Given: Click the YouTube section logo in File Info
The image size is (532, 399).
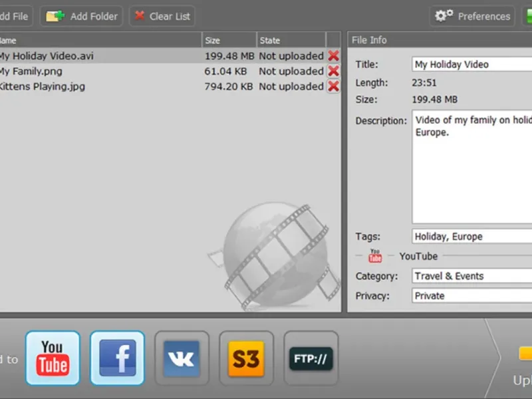Looking at the screenshot, I should tap(375, 256).
